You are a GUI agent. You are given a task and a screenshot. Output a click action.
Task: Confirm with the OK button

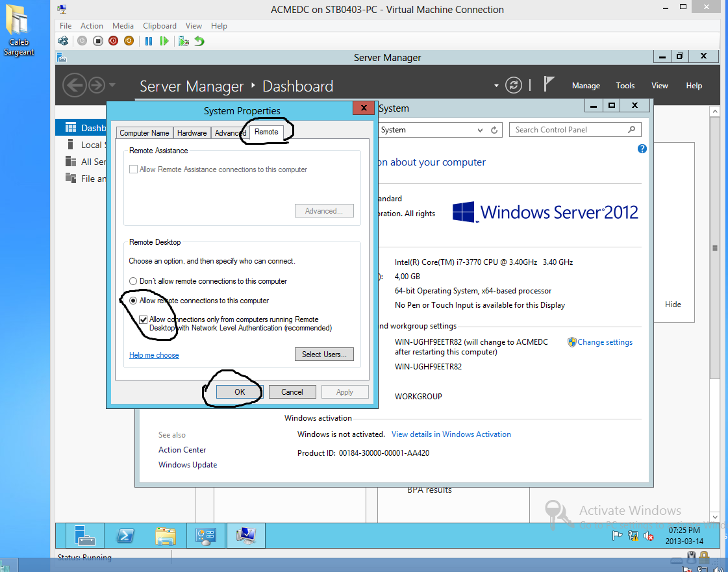(x=240, y=392)
